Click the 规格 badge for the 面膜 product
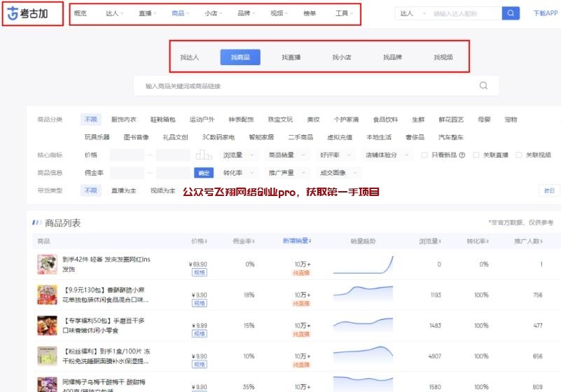Screen dimensions: 561x392 click(x=200, y=365)
